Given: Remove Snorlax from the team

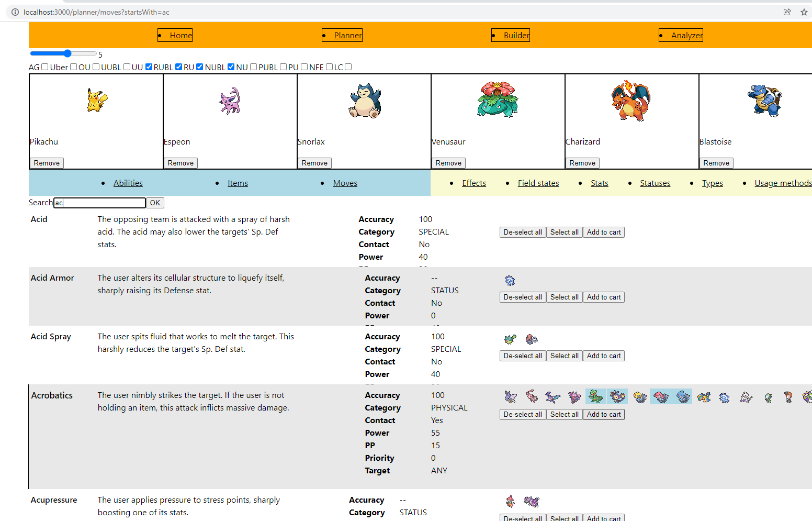Looking at the screenshot, I should click(x=314, y=163).
